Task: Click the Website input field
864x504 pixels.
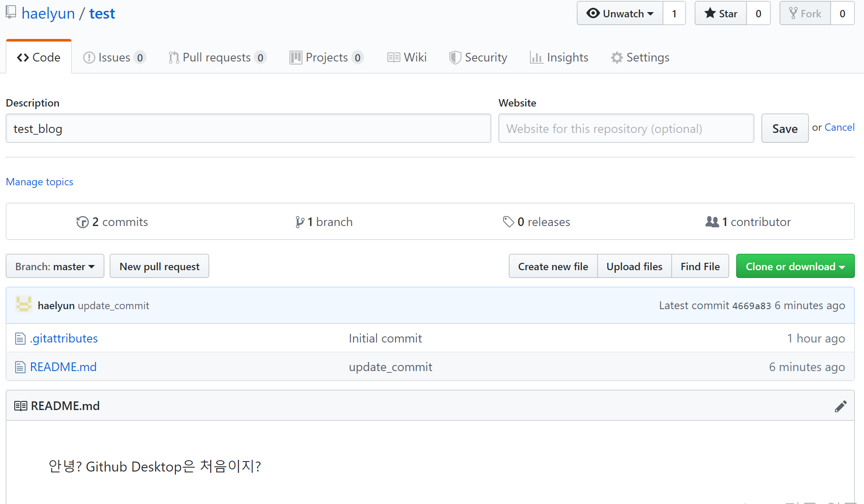Action: tap(626, 128)
